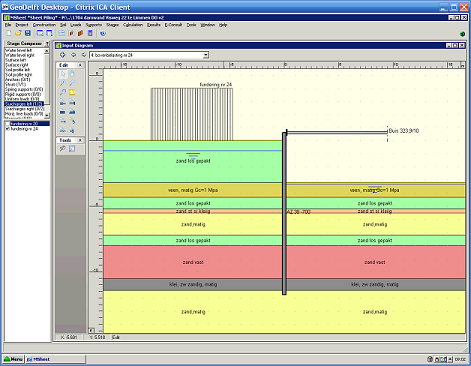Select the zoom out magnifier tool
471x366 pixels.
(72, 83)
